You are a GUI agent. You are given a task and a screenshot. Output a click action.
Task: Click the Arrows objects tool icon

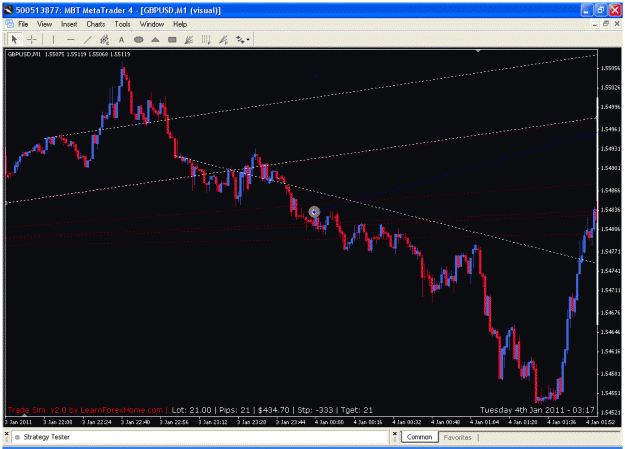point(240,39)
